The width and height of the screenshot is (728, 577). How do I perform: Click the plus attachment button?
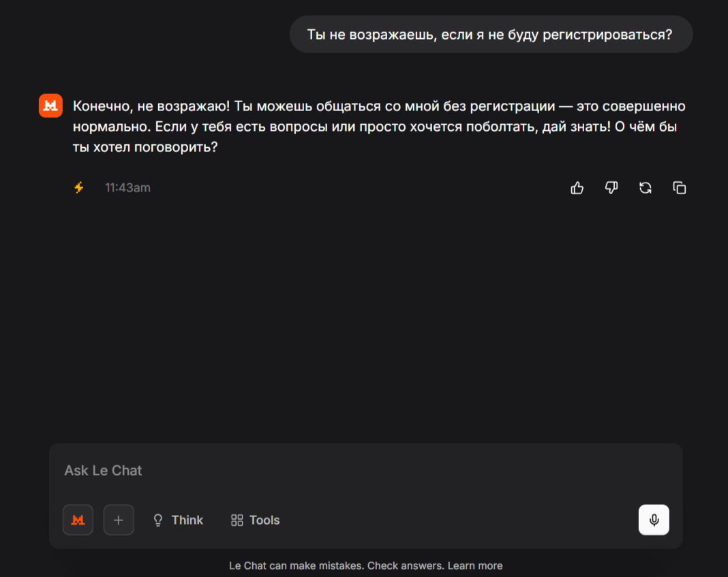point(119,520)
